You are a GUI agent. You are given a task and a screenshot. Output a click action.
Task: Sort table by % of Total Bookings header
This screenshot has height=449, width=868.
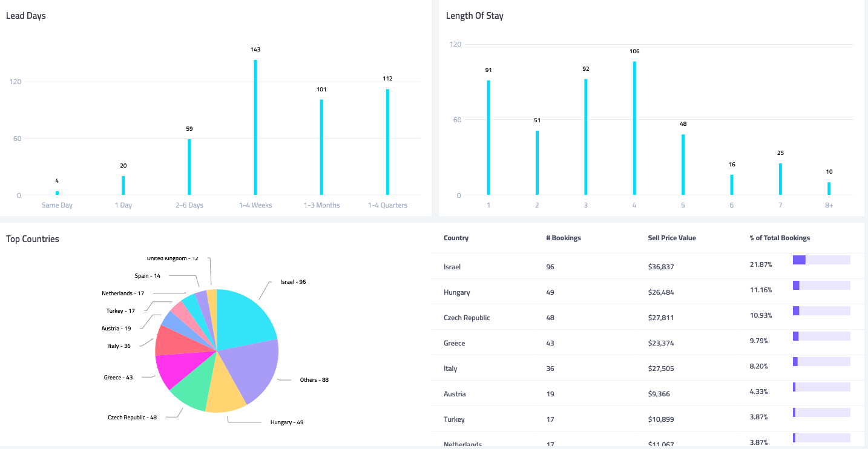(780, 238)
